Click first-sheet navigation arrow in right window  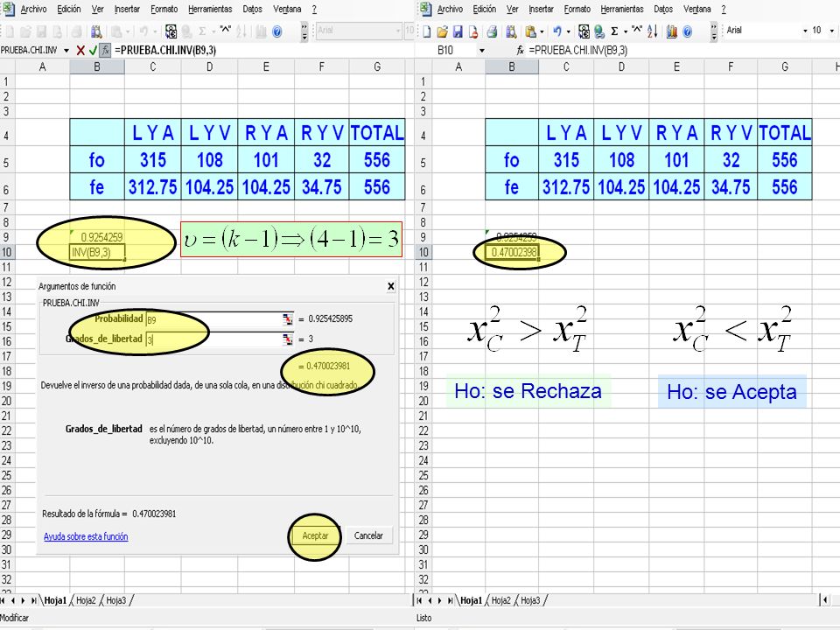tap(419, 600)
